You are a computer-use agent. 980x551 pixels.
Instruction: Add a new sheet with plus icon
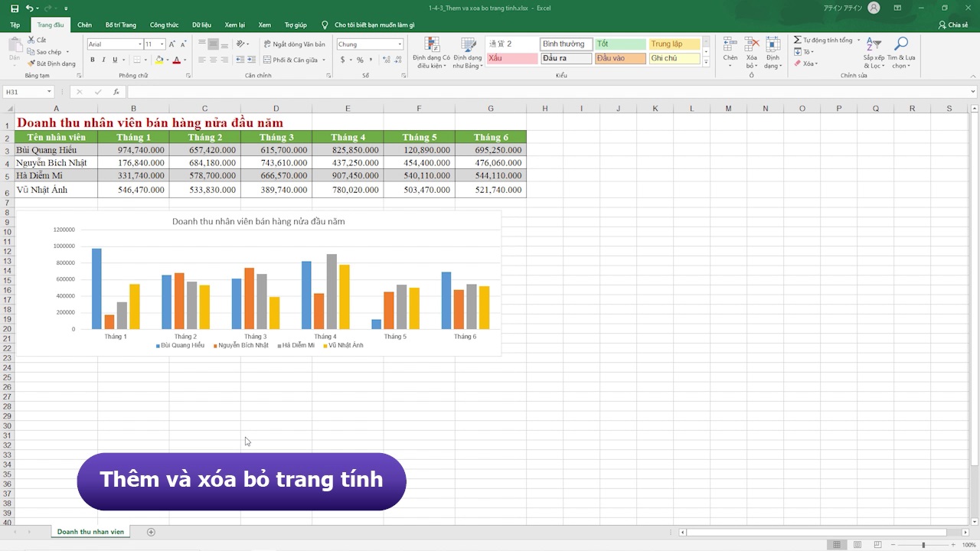point(151,532)
